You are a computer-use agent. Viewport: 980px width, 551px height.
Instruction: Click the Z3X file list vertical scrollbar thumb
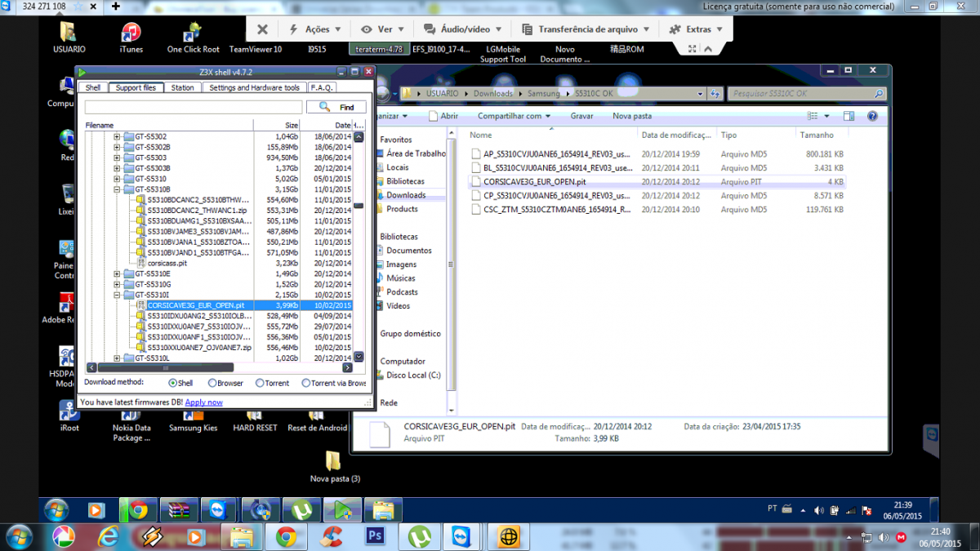pos(359,205)
